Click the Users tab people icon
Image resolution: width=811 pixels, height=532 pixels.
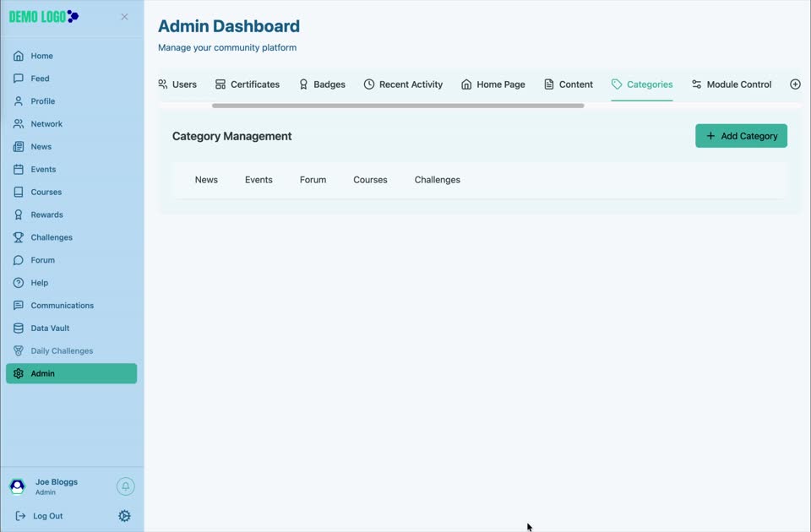pos(163,84)
